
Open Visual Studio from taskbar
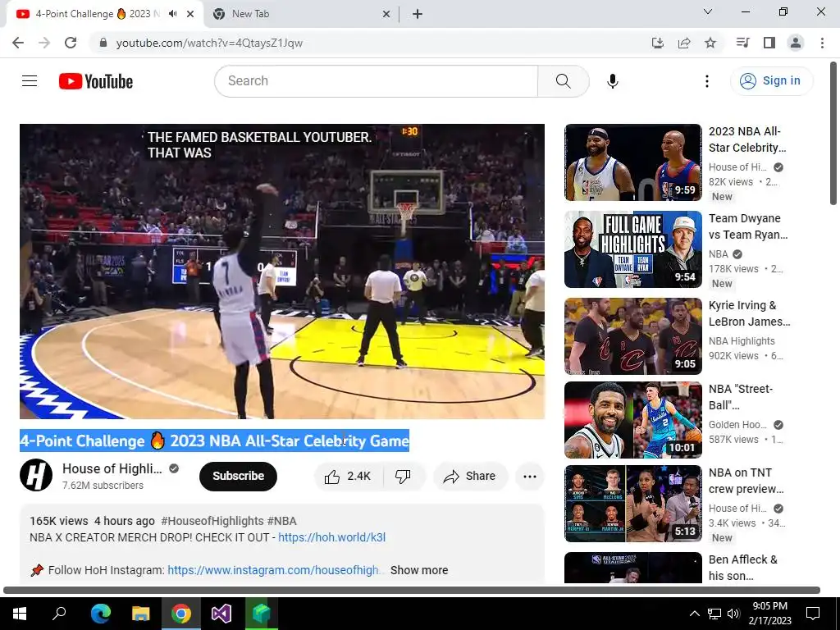(x=221, y=613)
